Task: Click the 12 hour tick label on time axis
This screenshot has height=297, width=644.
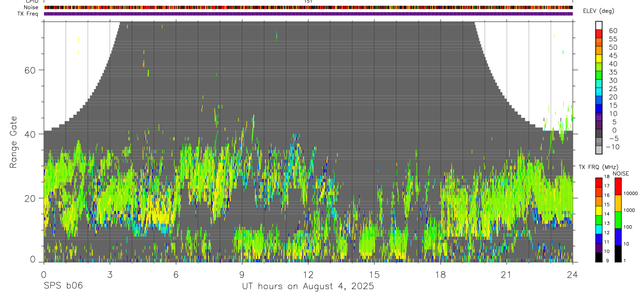Action: point(308,274)
